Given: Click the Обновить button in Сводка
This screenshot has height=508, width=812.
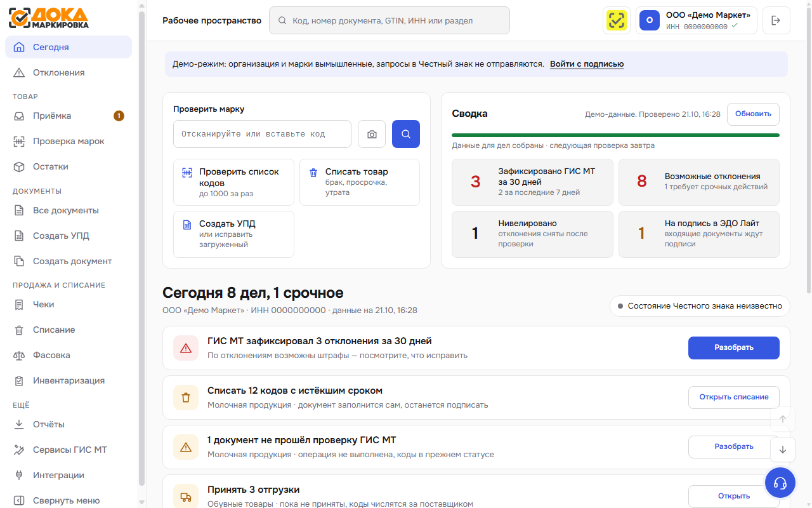Looking at the screenshot, I should coord(753,114).
